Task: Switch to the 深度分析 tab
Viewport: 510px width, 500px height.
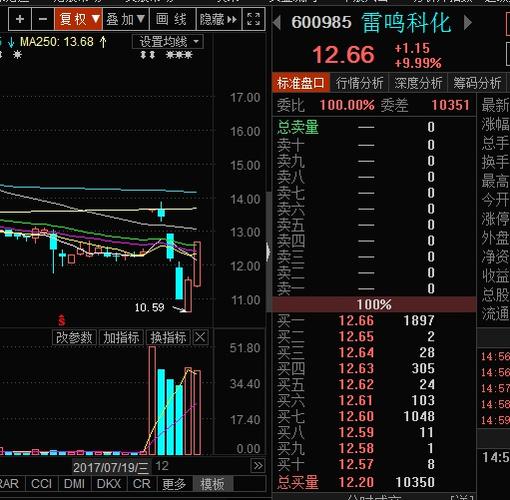Action: click(418, 83)
